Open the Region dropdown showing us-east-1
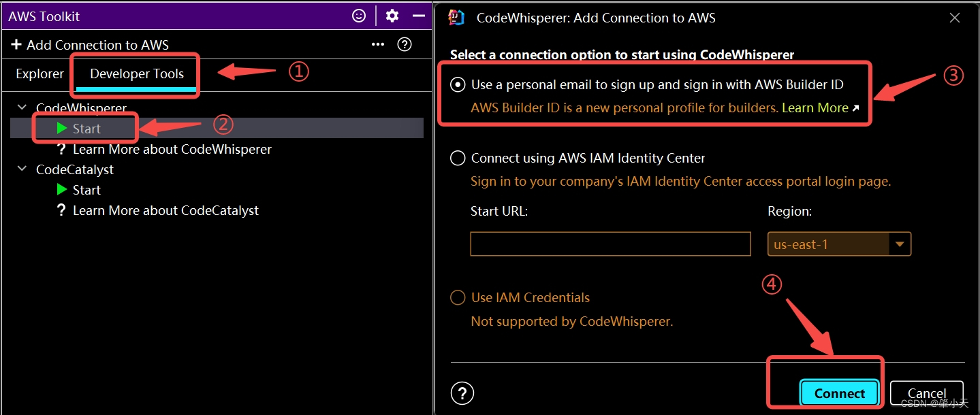Screen dimensions: 980x415 839,244
